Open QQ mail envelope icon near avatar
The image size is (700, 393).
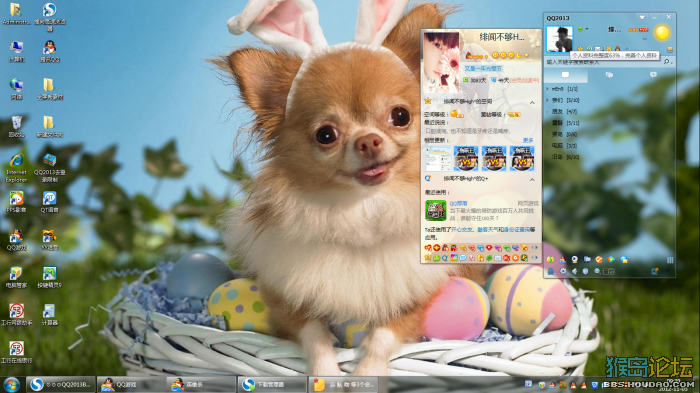pyautogui.click(x=597, y=49)
